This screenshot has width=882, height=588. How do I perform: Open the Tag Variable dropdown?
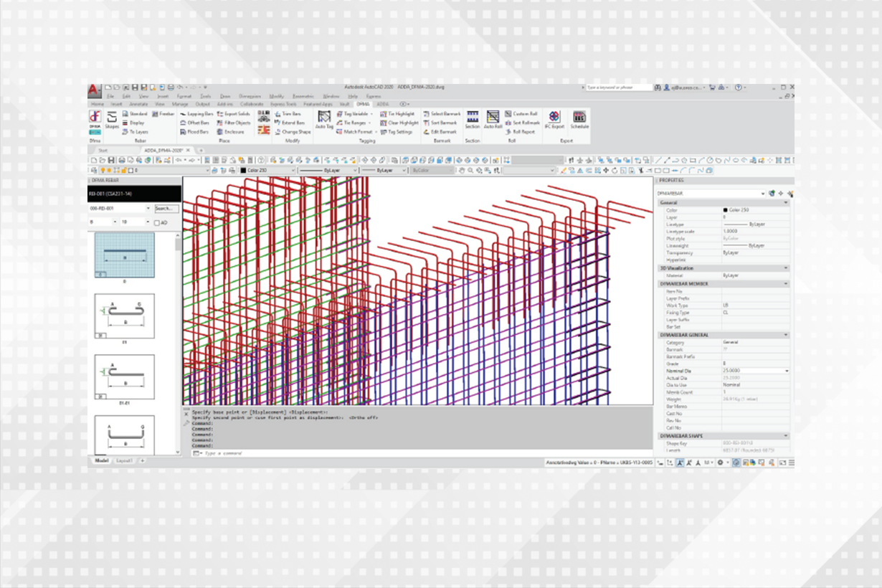[356, 114]
